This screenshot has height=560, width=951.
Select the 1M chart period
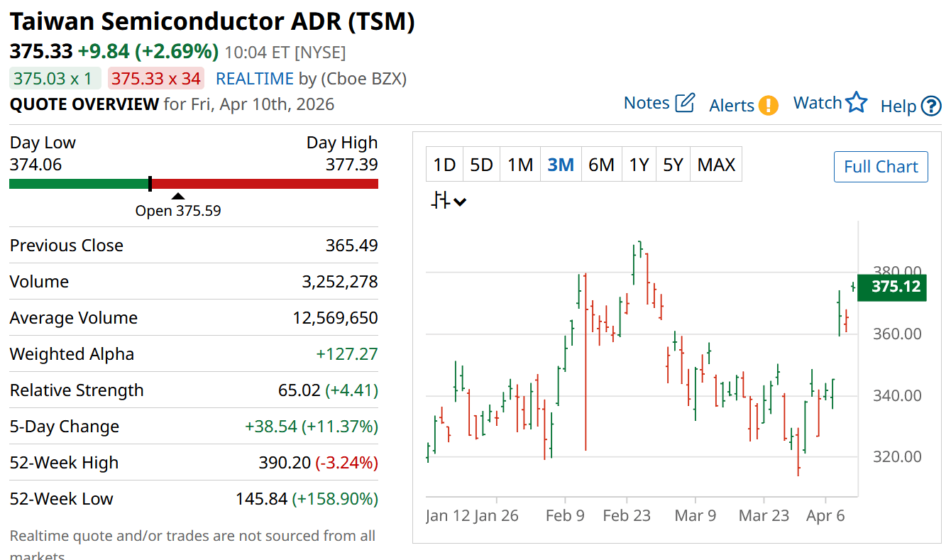(x=520, y=165)
